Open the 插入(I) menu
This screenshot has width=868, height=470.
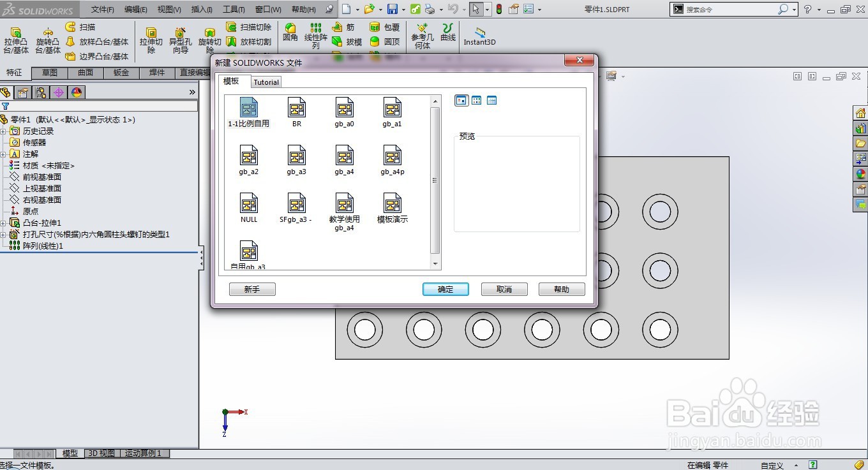(x=202, y=10)
